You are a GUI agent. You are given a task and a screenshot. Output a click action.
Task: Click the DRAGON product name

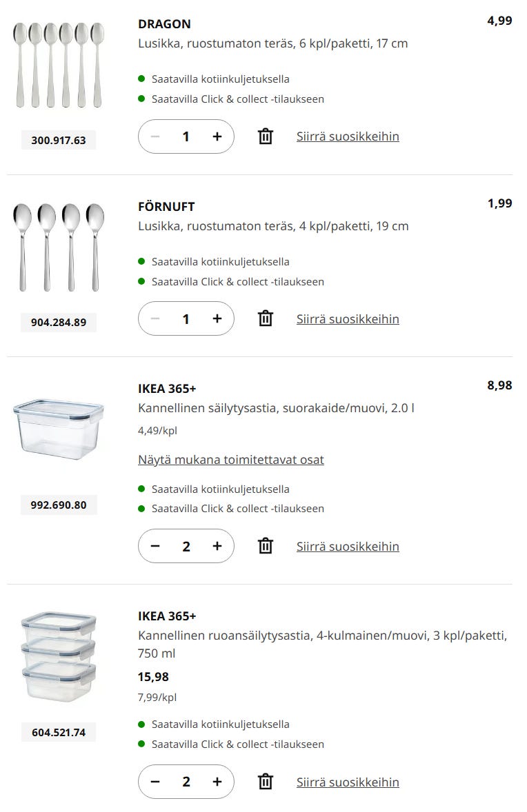(x=164, y=24)
